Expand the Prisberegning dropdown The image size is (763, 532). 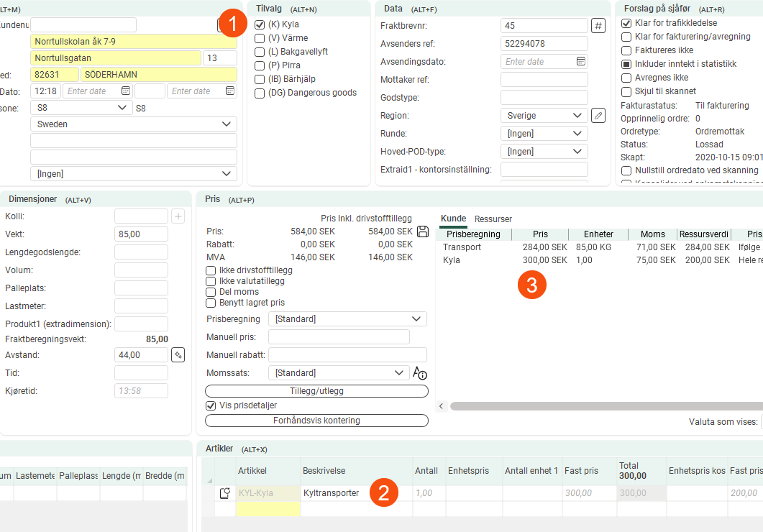[347, 319]
